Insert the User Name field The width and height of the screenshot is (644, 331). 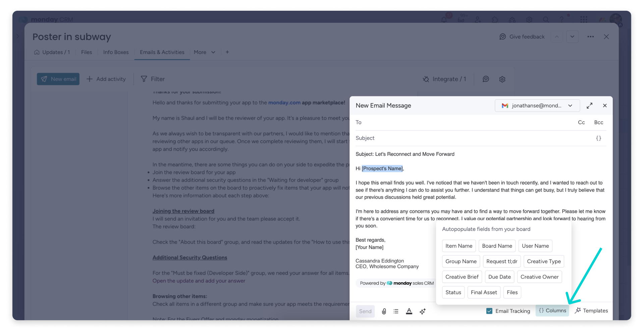point(535,246)
